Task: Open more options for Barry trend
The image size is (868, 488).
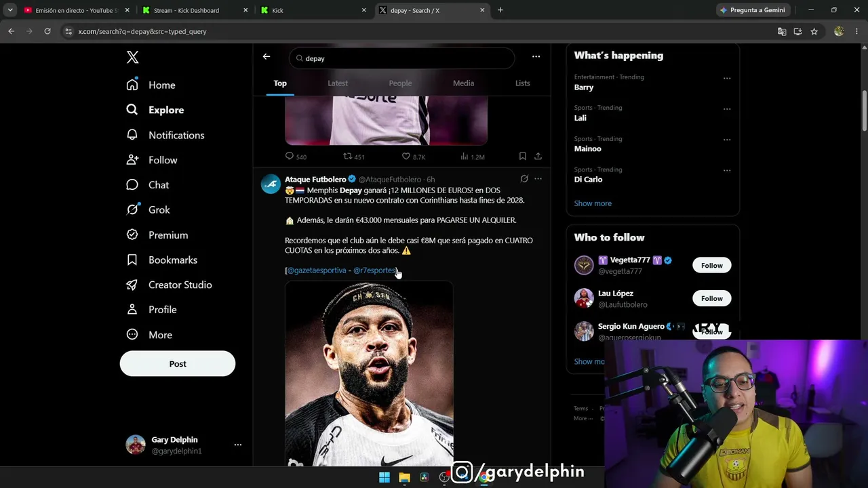Action: coord(727,78)
